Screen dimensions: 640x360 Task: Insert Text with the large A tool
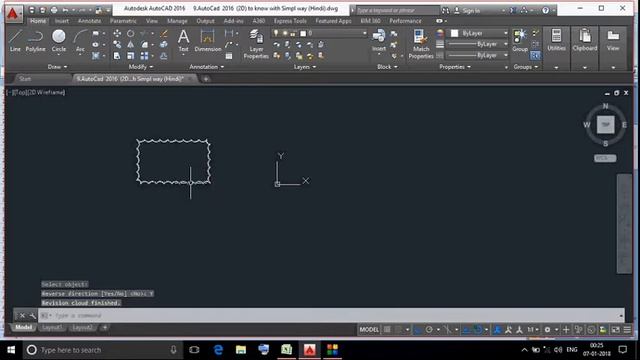coord(184,40)
